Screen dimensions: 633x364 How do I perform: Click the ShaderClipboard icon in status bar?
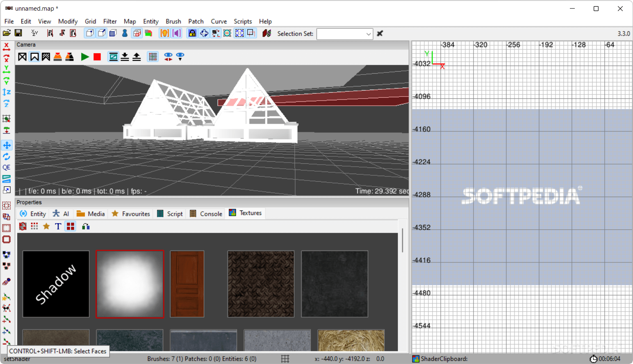[x=416, y=359]
